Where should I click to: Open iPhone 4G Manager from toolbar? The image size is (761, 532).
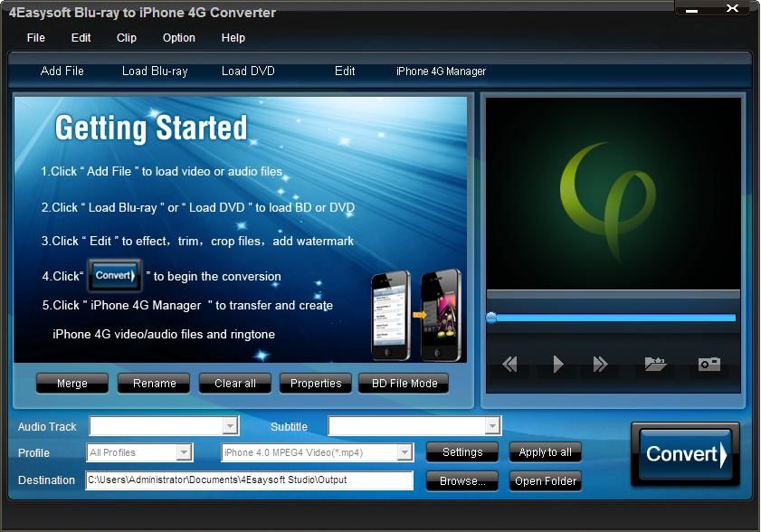pos(442,71)
